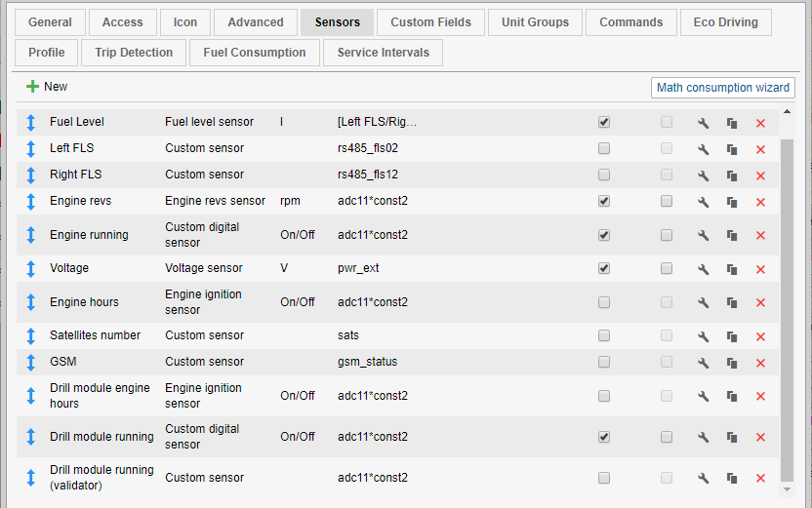
Task: Click the down arrow of the sensor list scrollbar
Action: [788, 487]
